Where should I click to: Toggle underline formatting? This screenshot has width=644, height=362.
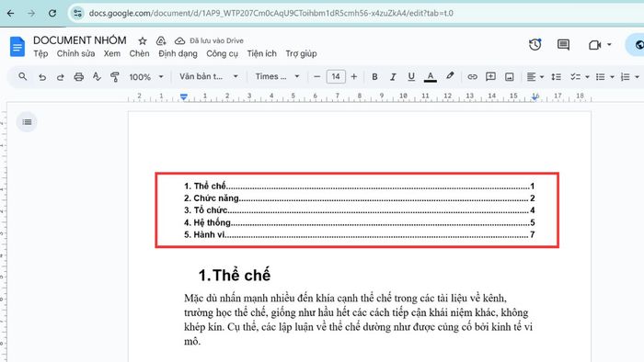click(x=411, y=76)
